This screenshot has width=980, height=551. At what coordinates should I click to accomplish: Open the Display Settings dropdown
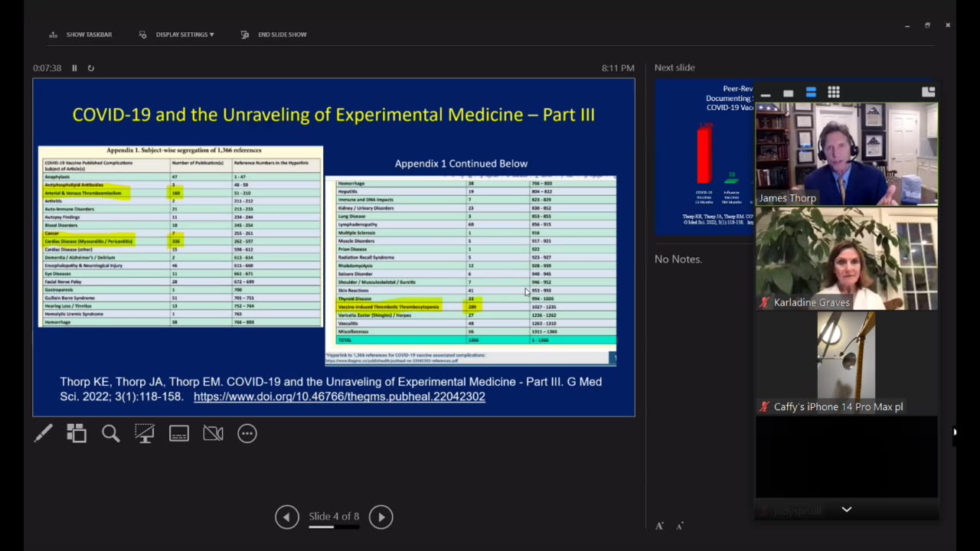(x=176, y=34)
